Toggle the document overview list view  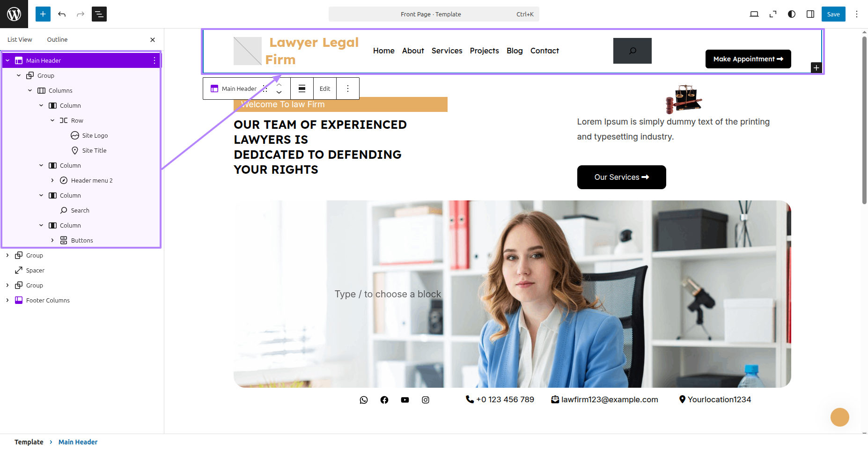coord(99,14)
